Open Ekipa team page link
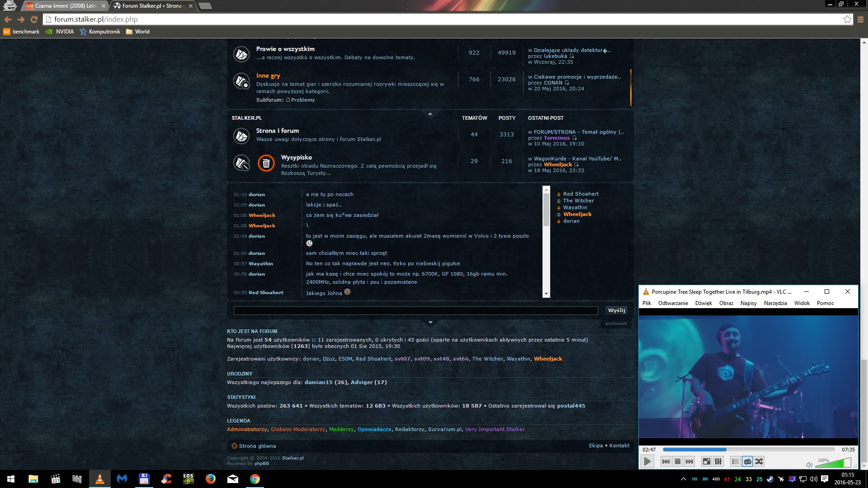Screen dimensions: 868x488 [595, 446]
